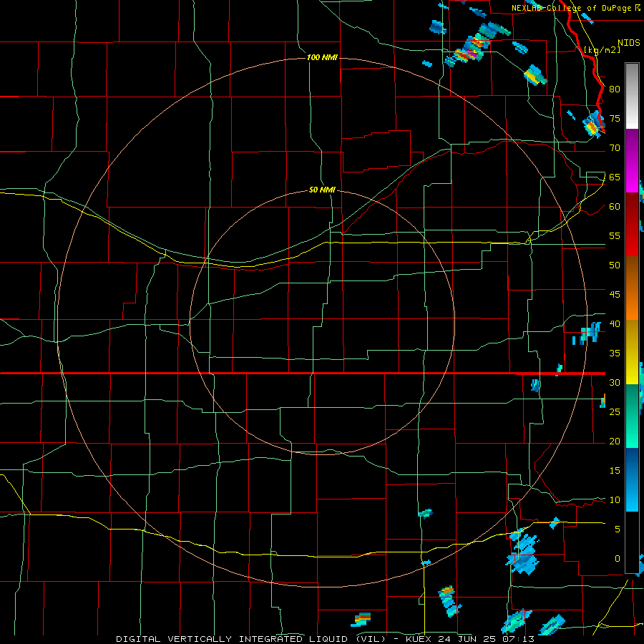Click the 70 value on the color scale
The width and height of the screenshot is (644, 644).
[x=615, y=148]
